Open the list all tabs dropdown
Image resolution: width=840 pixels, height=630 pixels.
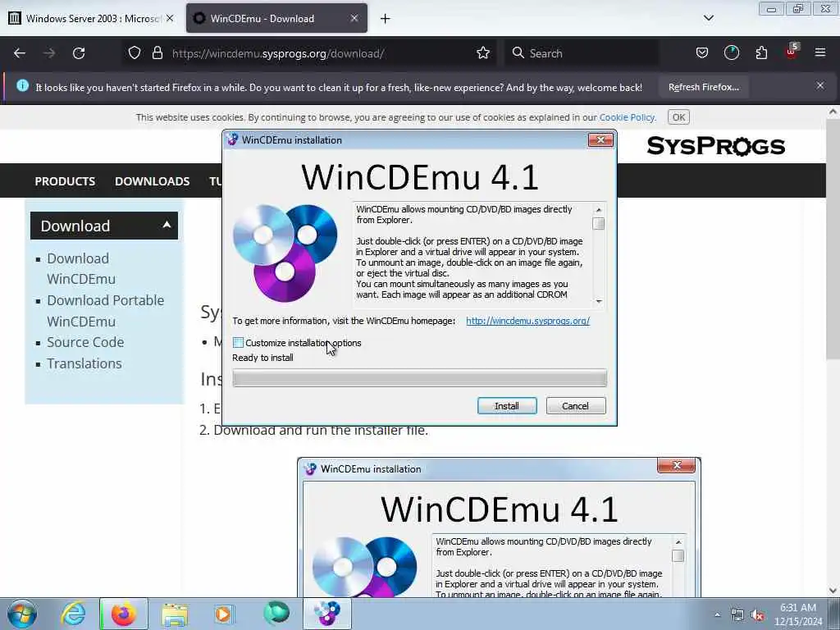708,18
